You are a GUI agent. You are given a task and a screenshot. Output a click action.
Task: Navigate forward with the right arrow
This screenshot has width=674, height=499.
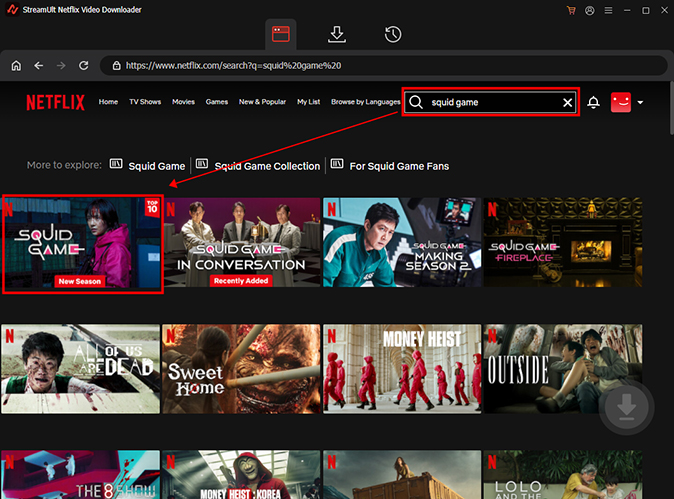pos(61,65)
